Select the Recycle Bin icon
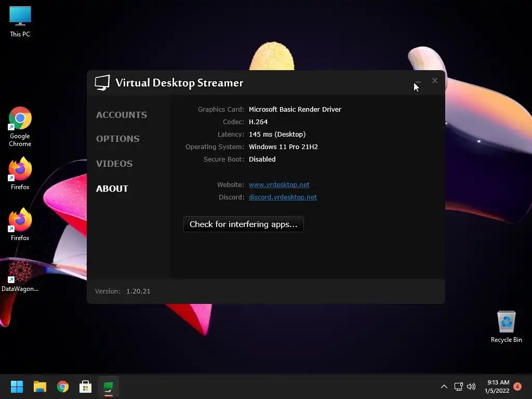Image resolution: width=532 pixels, height=399 pixels. [506, 326]
